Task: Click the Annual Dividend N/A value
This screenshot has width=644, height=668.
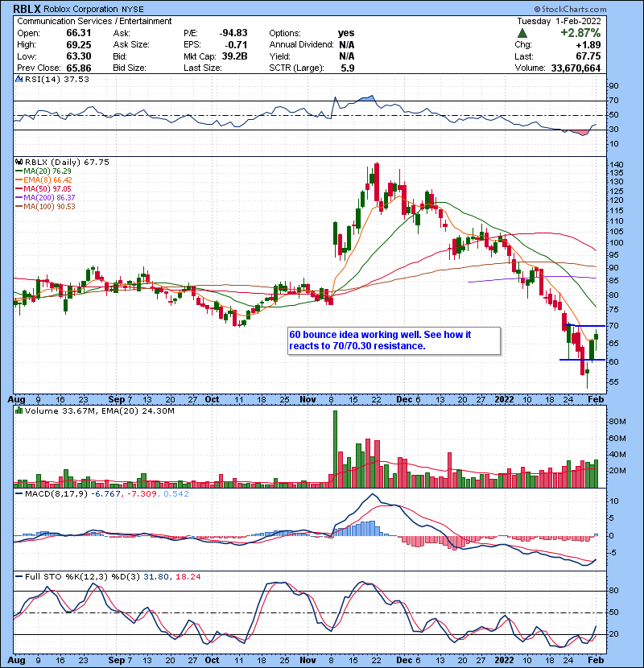Action: pyautogui.click(x=346, y=45)
